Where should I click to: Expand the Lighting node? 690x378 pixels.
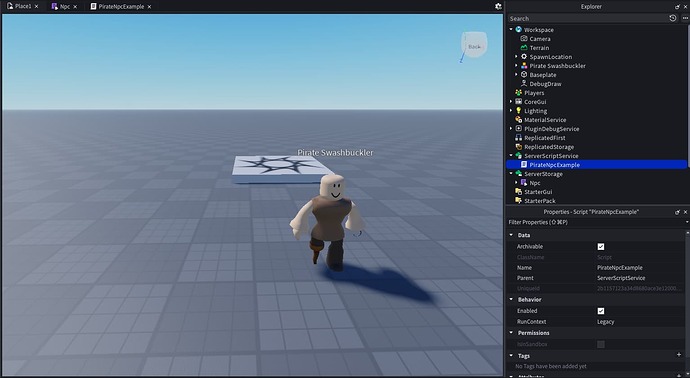(x=511, y=110)
